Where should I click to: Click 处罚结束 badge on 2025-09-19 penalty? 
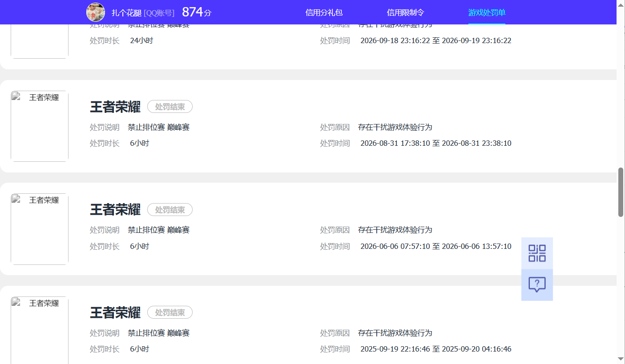coord(170,312)
